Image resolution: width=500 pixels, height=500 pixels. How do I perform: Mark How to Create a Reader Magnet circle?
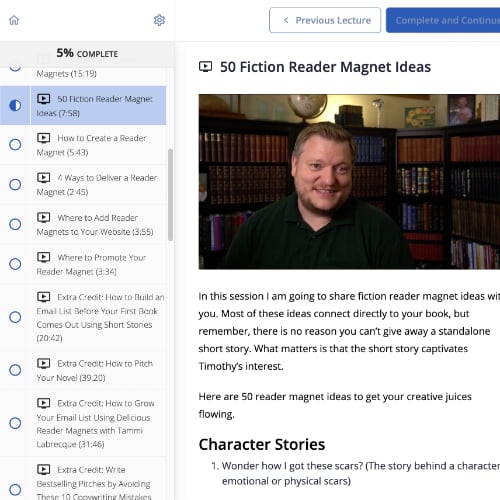[15, 145]
